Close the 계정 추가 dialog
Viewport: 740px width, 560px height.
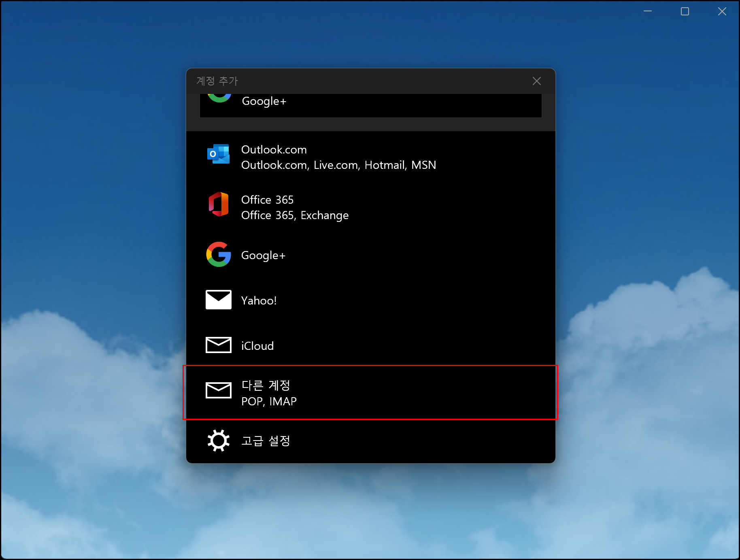pos(537,81)
